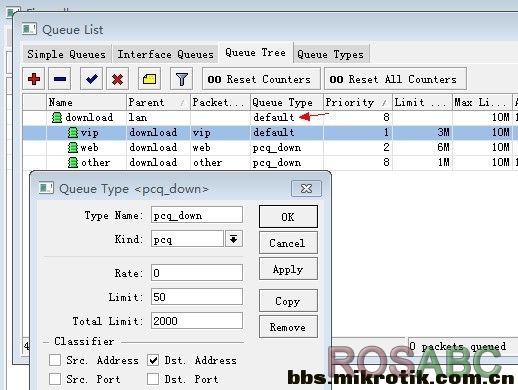Uncheck the Dst. Address classifier checkbox
This screenshot has width=518, height=390.
point(153,360)
